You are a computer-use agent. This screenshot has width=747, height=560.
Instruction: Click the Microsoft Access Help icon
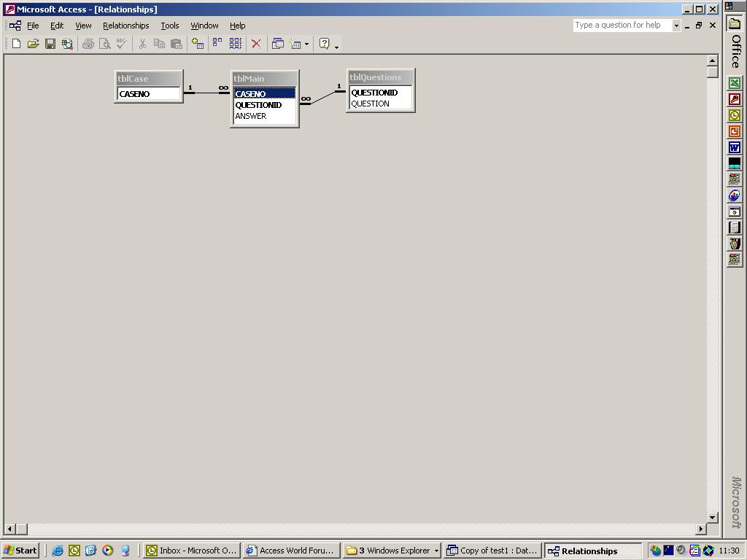(325, 44)
